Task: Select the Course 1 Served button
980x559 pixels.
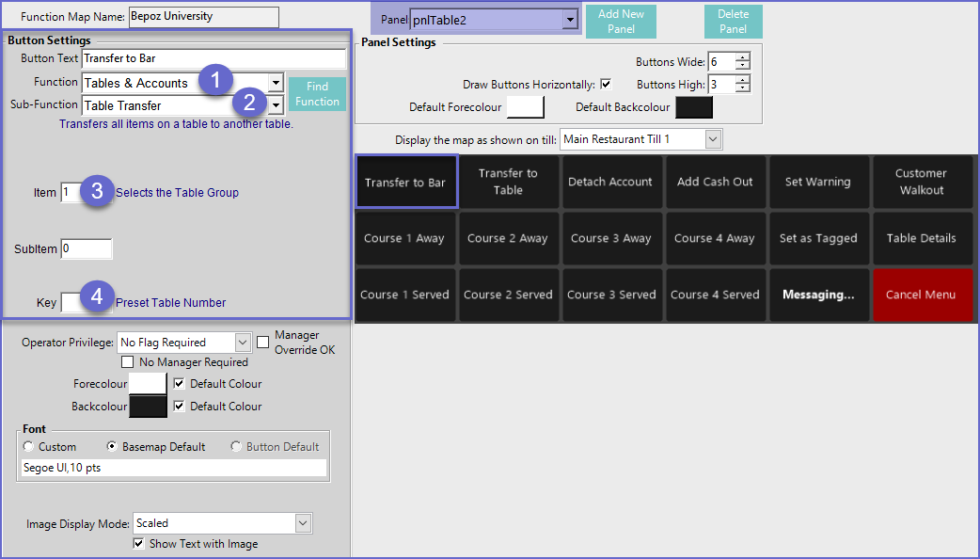Action: pos(405,295)
